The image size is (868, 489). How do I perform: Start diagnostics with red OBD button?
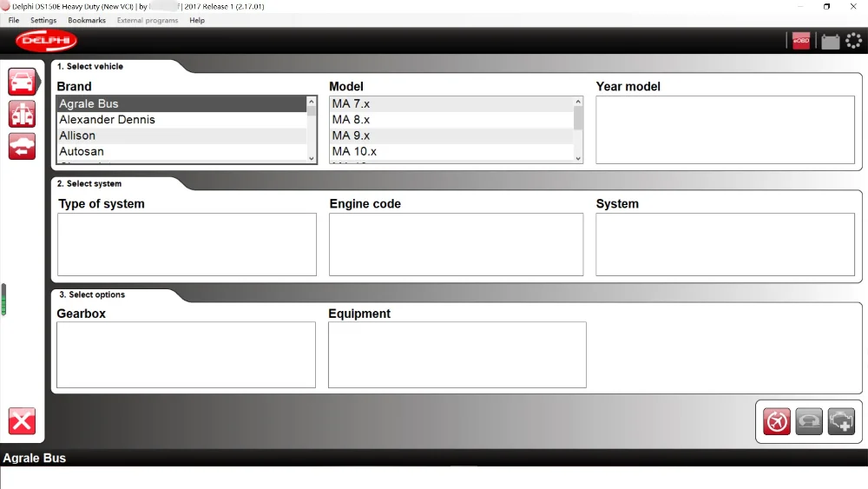click(x=777, y=421)
